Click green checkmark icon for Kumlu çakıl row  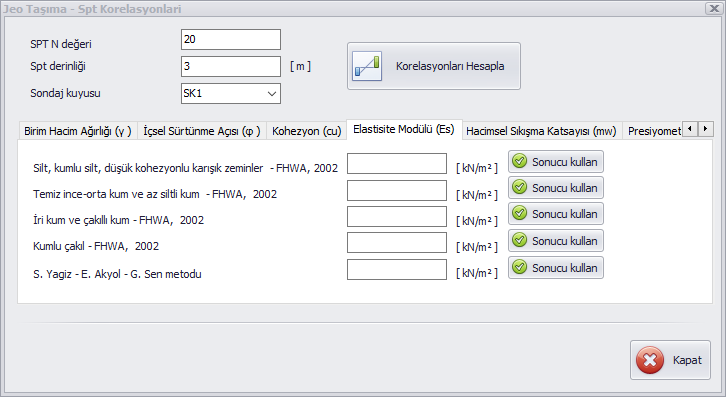click(519, 240)
